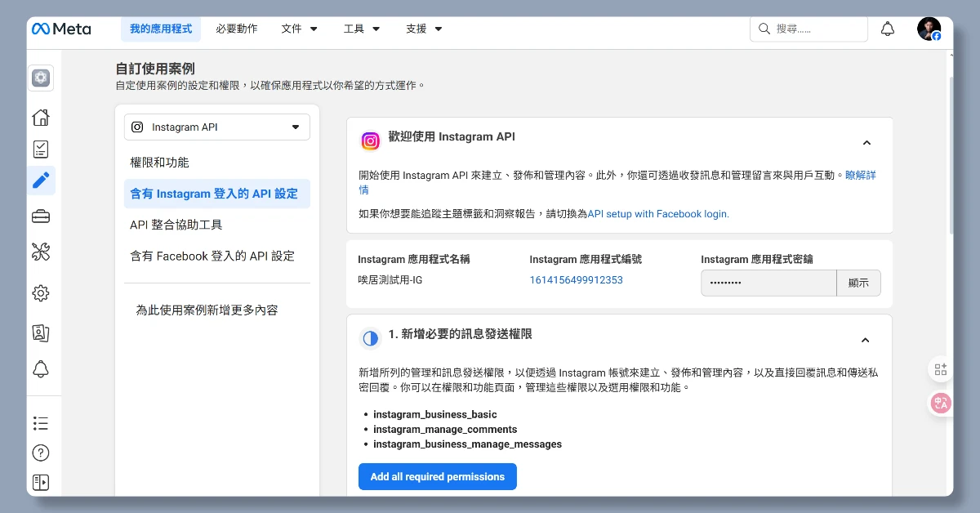
Task: Toggle the sidebar collapse panel icon
Action: point(41,482)
